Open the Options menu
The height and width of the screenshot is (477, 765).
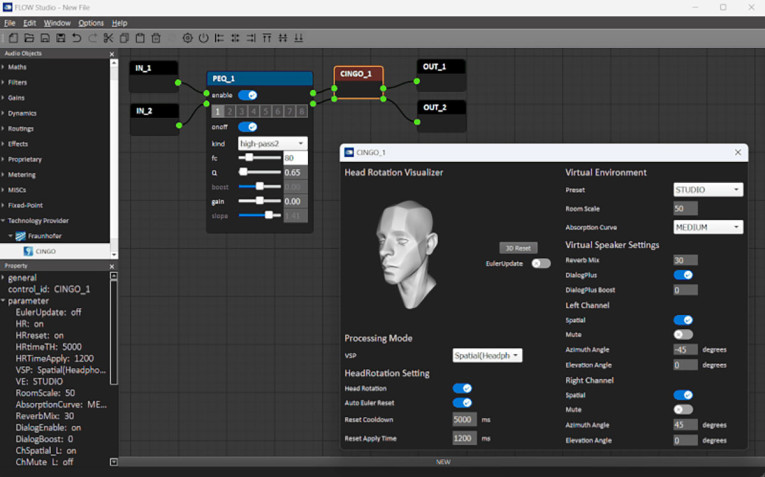pyautogui.click(x=91, y=22)
